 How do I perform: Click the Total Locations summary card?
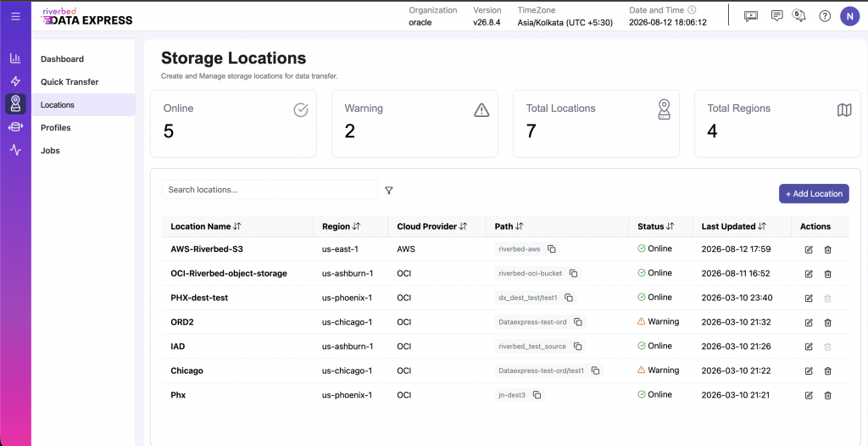596,124
